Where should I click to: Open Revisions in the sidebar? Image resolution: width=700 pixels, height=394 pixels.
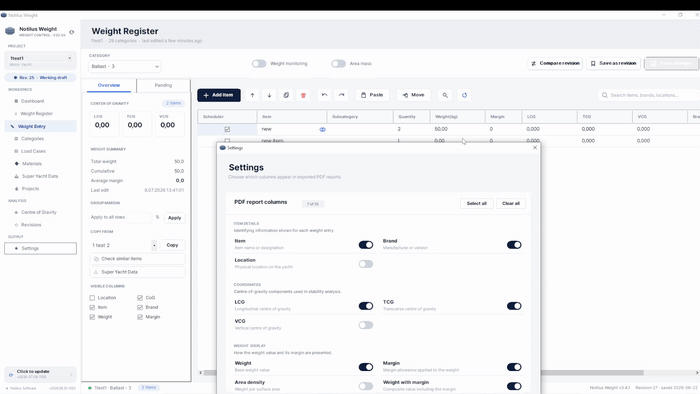coord(31,225)
